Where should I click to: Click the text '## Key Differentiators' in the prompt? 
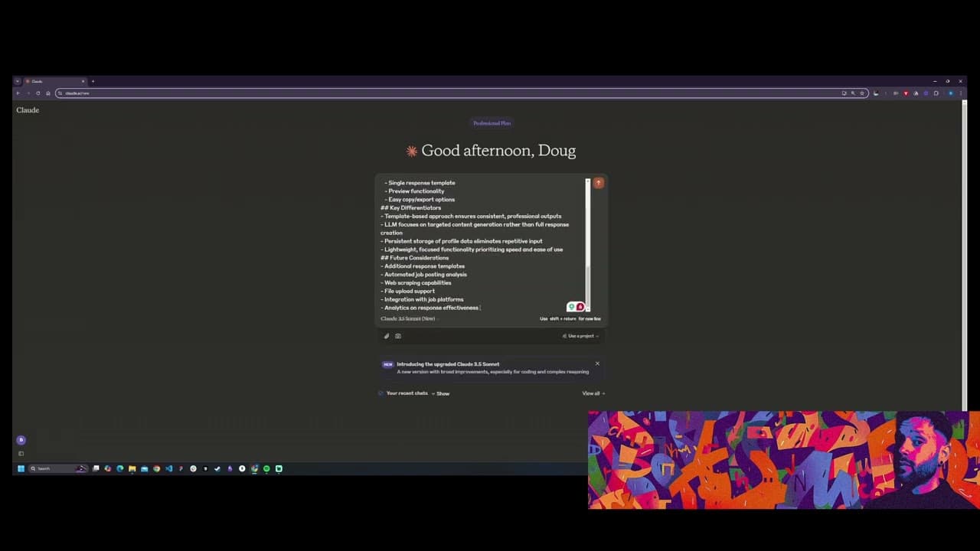(411, 208)
